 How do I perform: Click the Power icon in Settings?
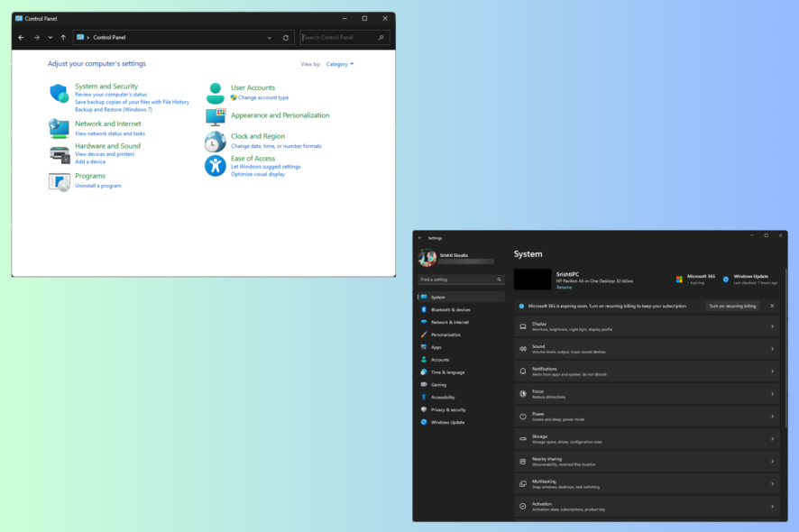pos(523,417)
